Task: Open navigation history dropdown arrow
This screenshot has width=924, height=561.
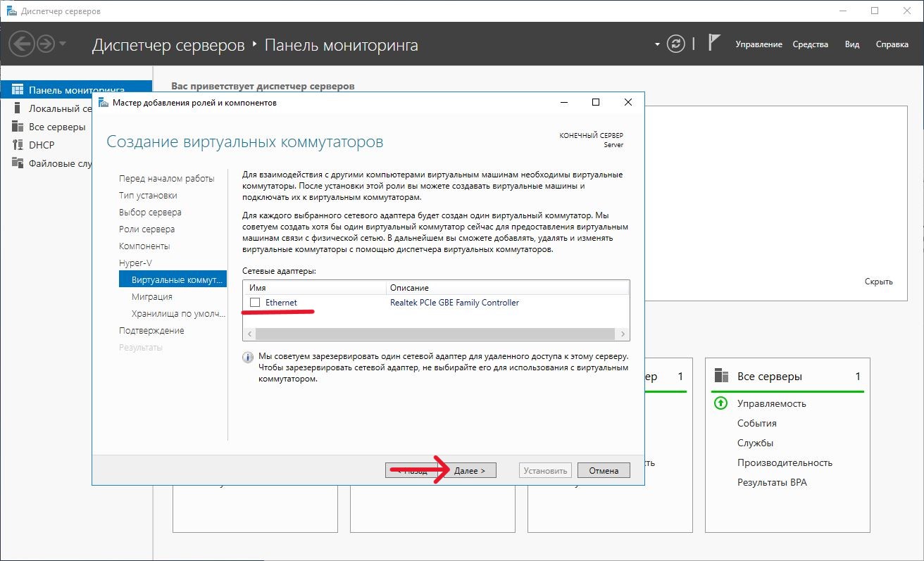Action: click(63, 44)
